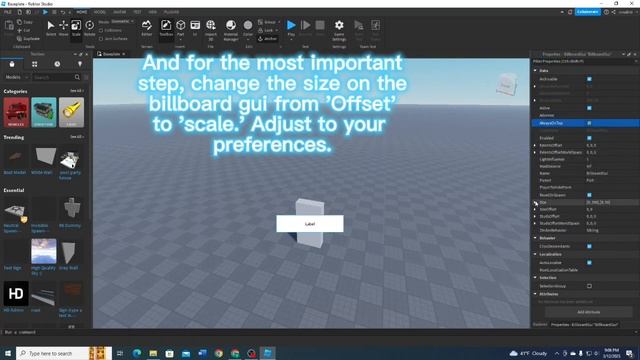Click the view selector cube in viewport
This screenshot has height=360, width=640.
point(507,85)
